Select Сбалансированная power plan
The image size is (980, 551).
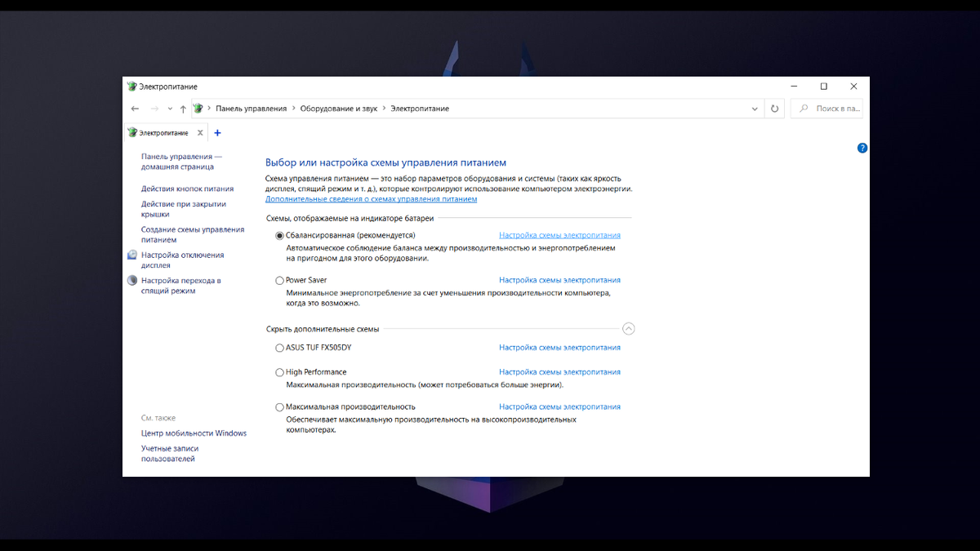(280, 235)
